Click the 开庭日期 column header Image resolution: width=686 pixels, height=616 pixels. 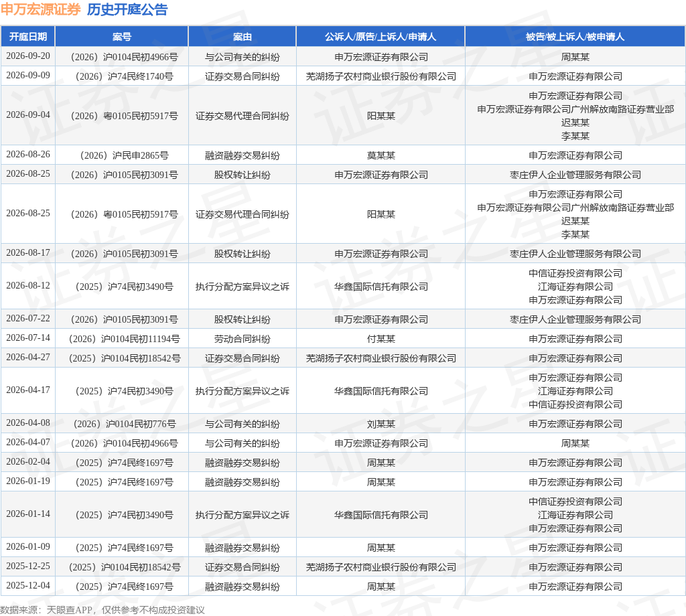(28, 37)
